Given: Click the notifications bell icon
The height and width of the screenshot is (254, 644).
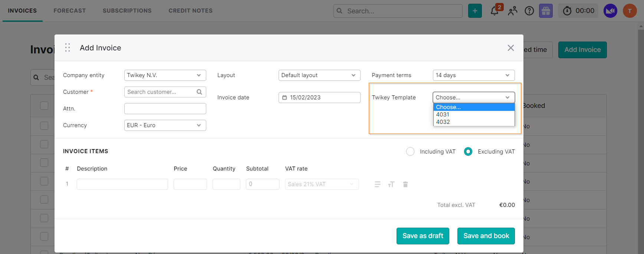Looking at the screenshot, I should (x=494, y=11).
